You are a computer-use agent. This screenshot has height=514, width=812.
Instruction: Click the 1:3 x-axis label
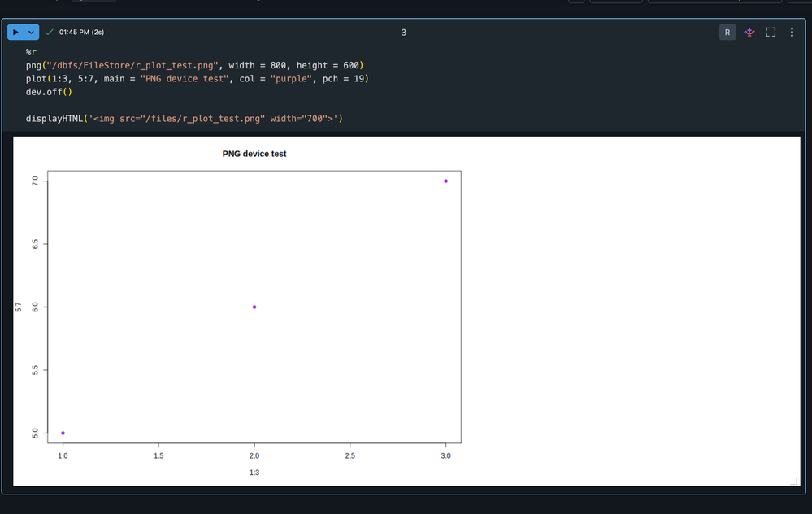254,473
